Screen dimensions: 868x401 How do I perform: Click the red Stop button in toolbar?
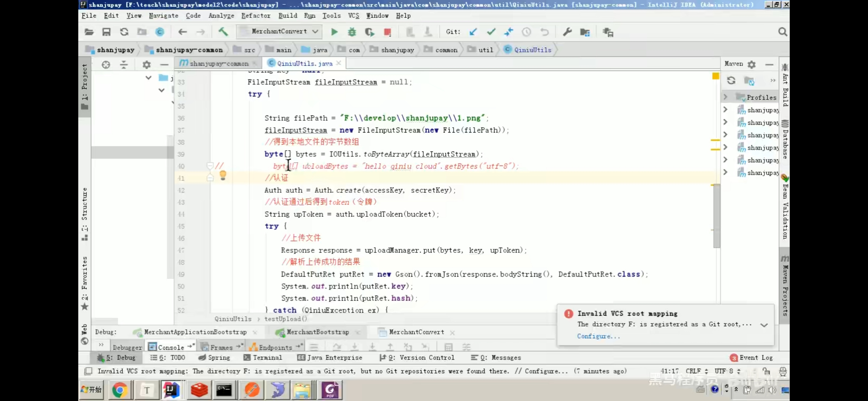[387, 32]
